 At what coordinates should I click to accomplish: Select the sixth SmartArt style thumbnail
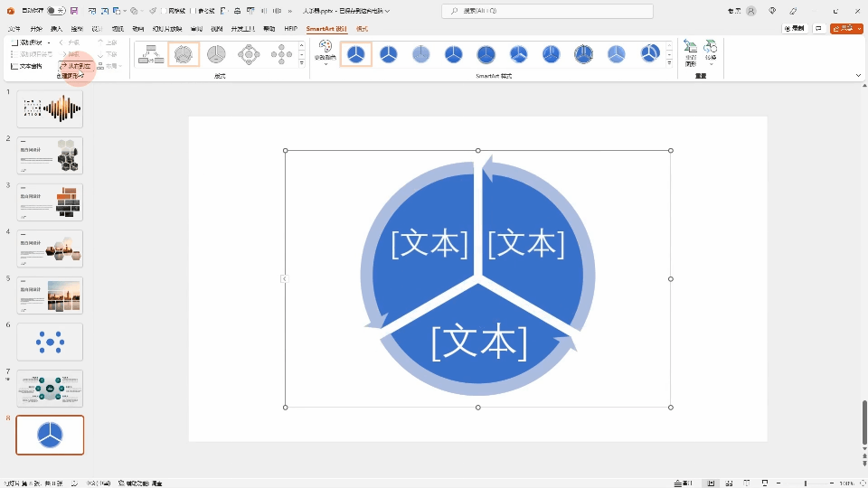(519, 54)
